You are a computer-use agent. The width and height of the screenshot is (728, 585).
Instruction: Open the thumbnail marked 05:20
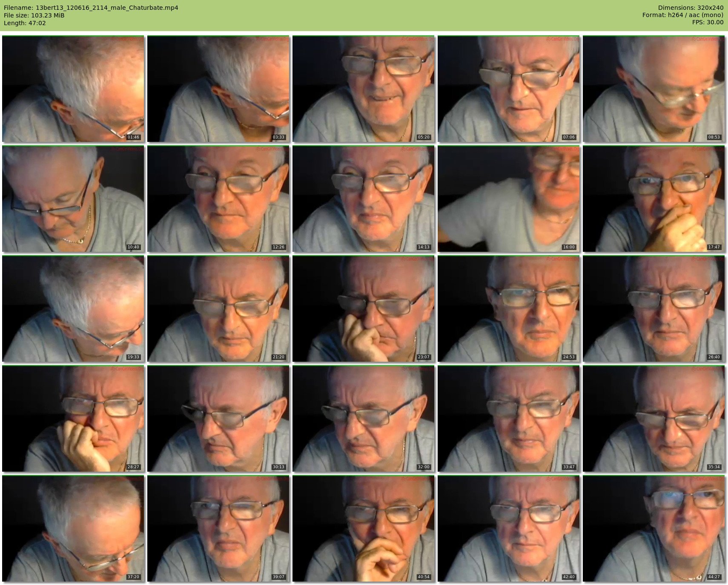coord(364,89)
